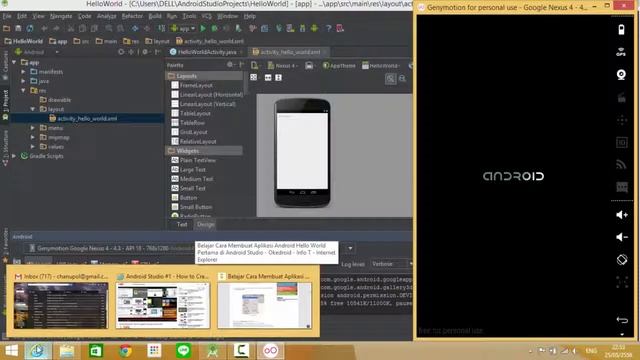Open the Nexus 4 device dropdown
Viewport: 640px width, 360px height.
coord(283,65)
